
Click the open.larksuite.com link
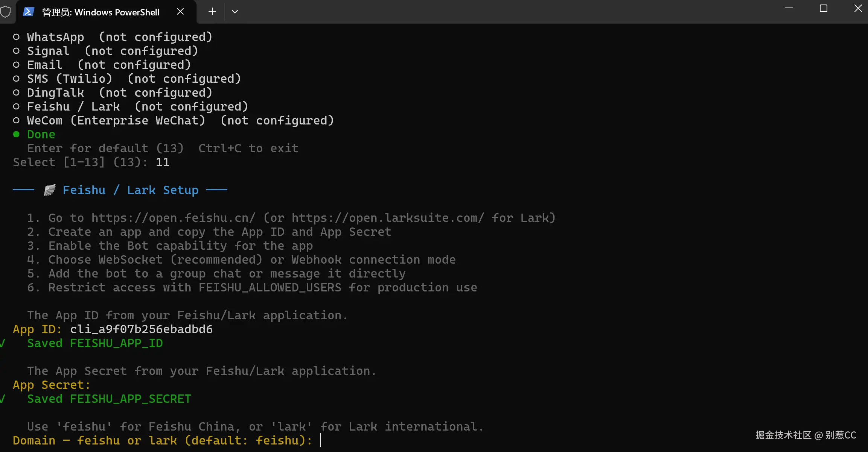(x=388, y=218)
